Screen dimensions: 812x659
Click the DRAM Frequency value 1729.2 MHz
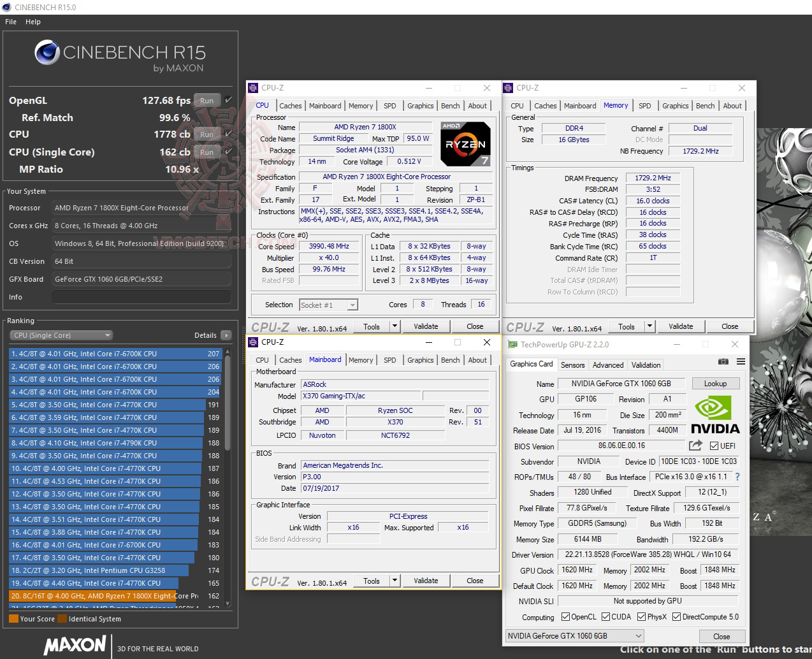(653, 178)
